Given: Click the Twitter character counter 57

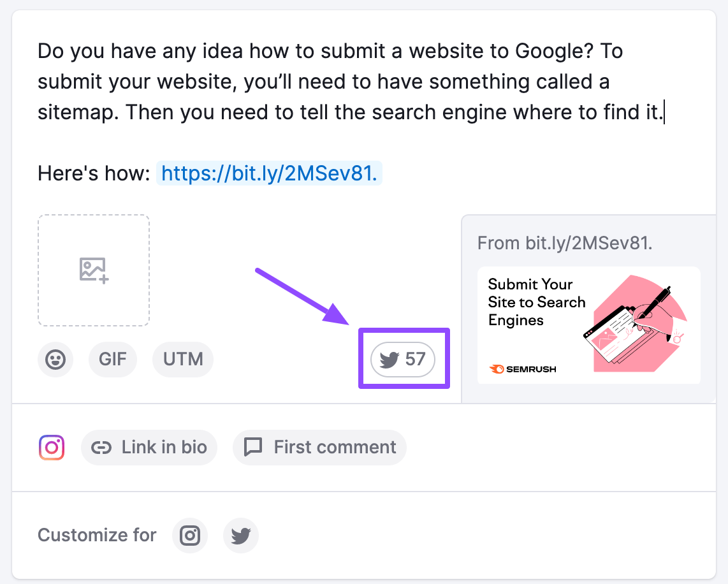Looking at the screenshot, I should pos(402,360).
